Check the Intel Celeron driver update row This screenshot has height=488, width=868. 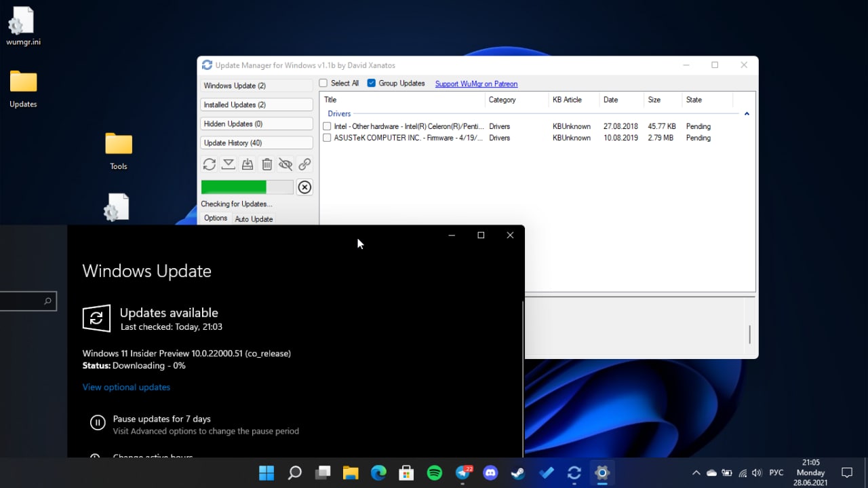coord(328,126)
